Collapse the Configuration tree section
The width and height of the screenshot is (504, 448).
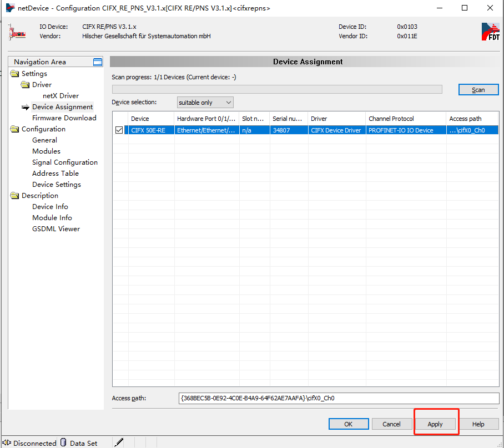14,129
